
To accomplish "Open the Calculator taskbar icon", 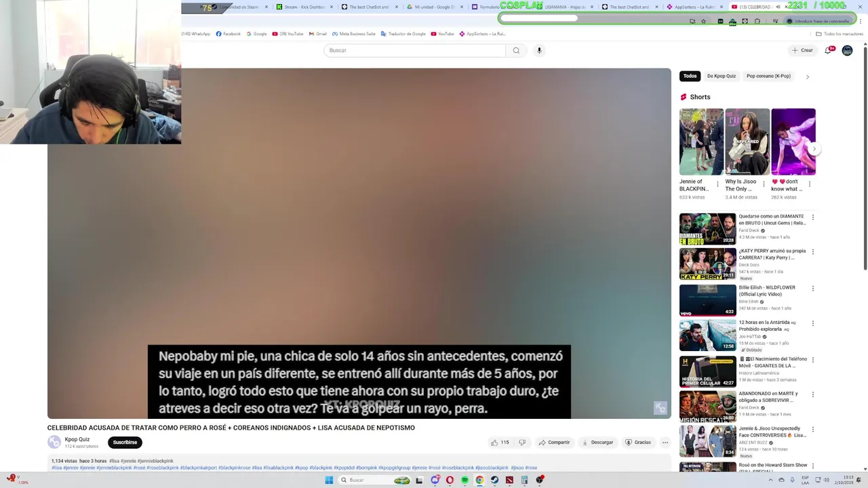I will [x=524, y=480].
